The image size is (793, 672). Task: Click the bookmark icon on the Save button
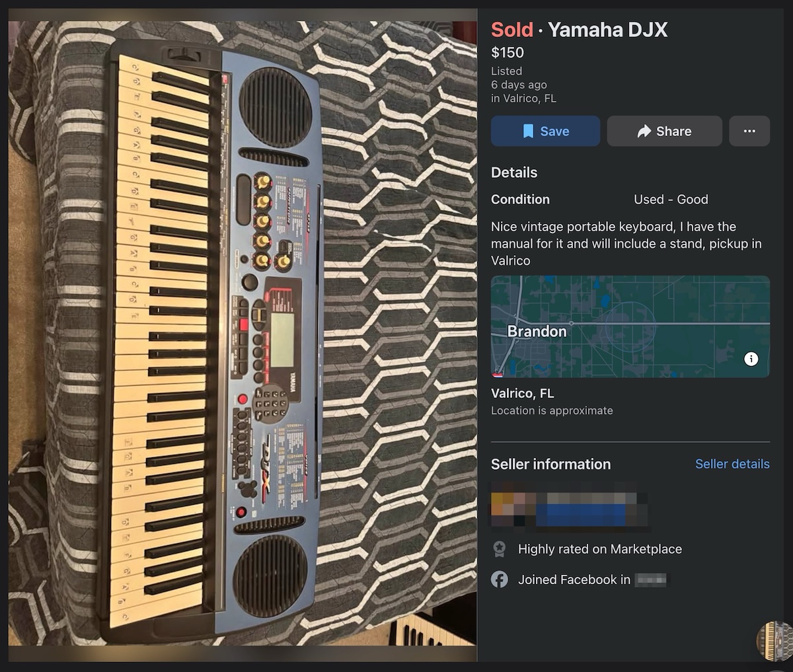(x=528, y=131)
